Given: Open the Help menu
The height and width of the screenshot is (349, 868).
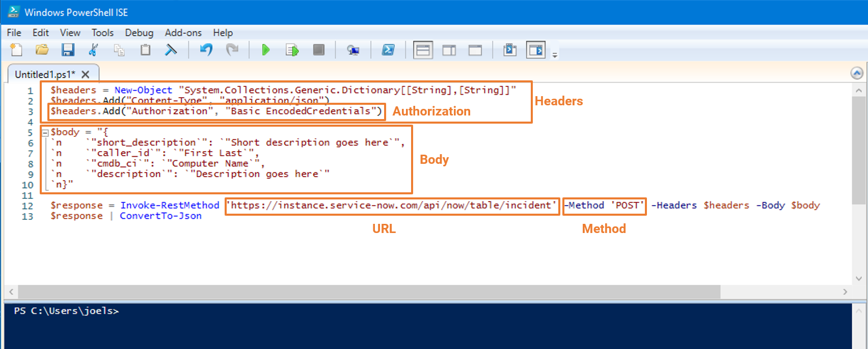Looking at the screenshot, I should (223, 33).
